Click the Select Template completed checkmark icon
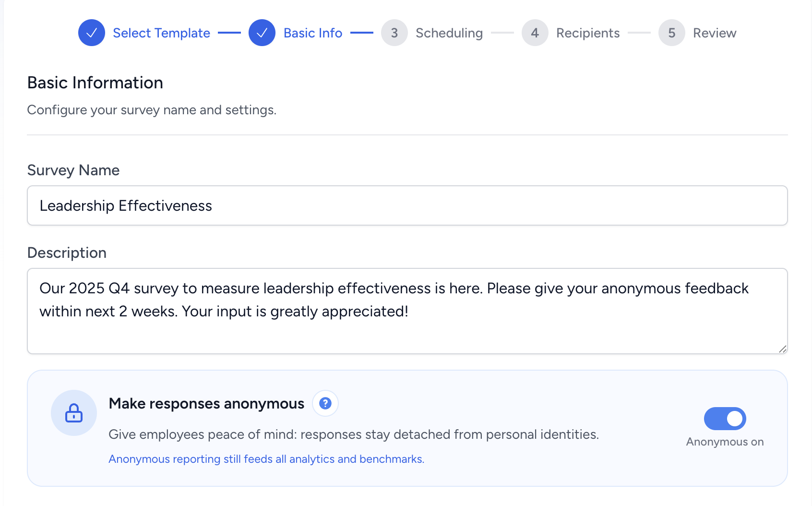Viewport: 812px width, 506px height. [x=91, y=33]
